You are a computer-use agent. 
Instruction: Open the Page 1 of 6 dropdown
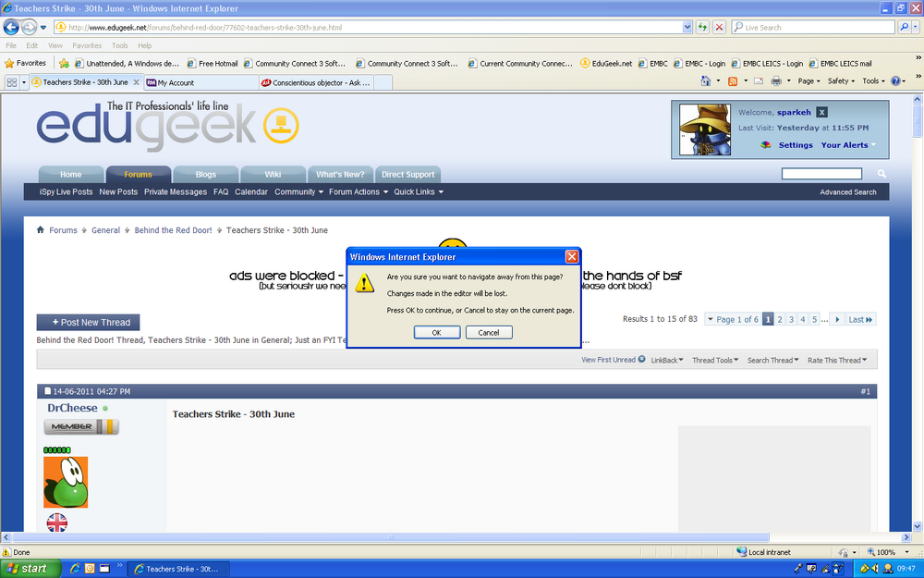click(733, 320)
